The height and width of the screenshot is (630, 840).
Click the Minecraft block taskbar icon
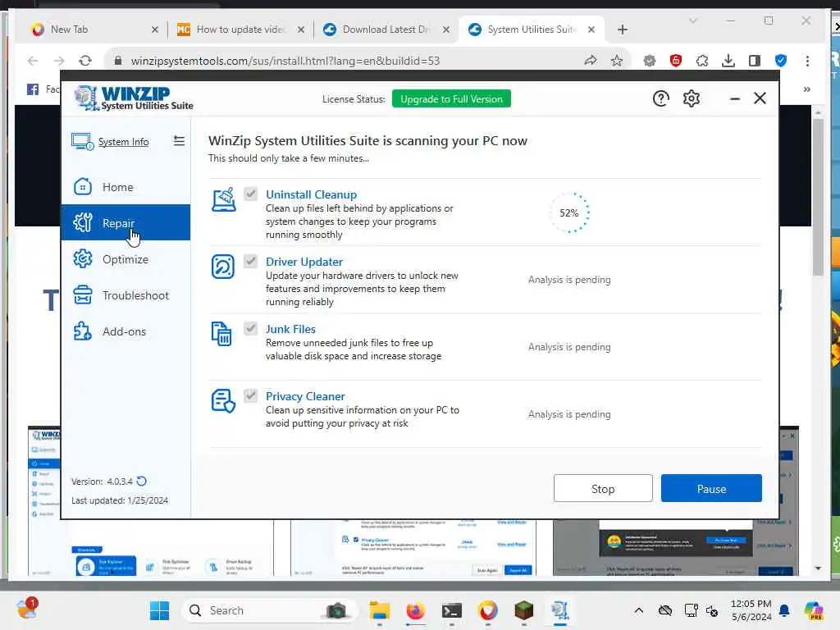tap(523, 610)
